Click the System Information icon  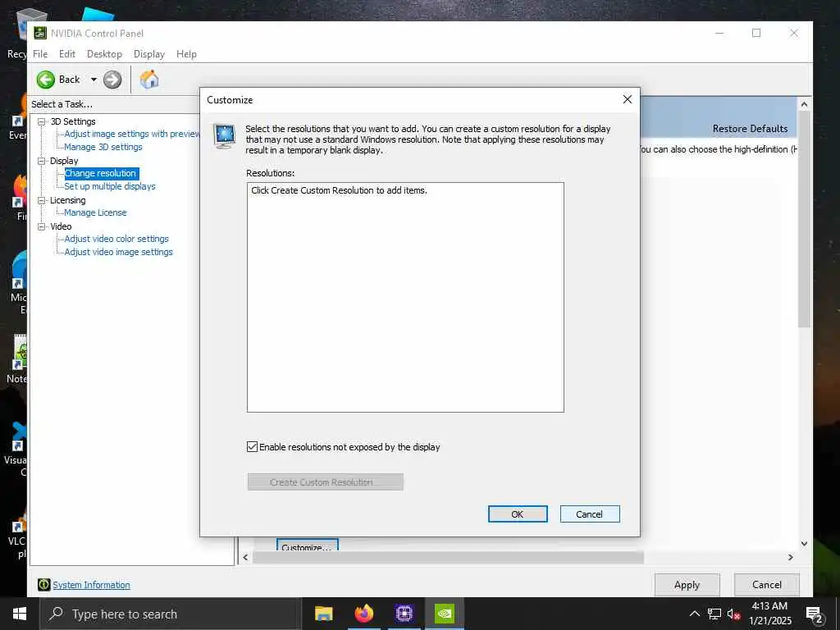pos(44,584)
